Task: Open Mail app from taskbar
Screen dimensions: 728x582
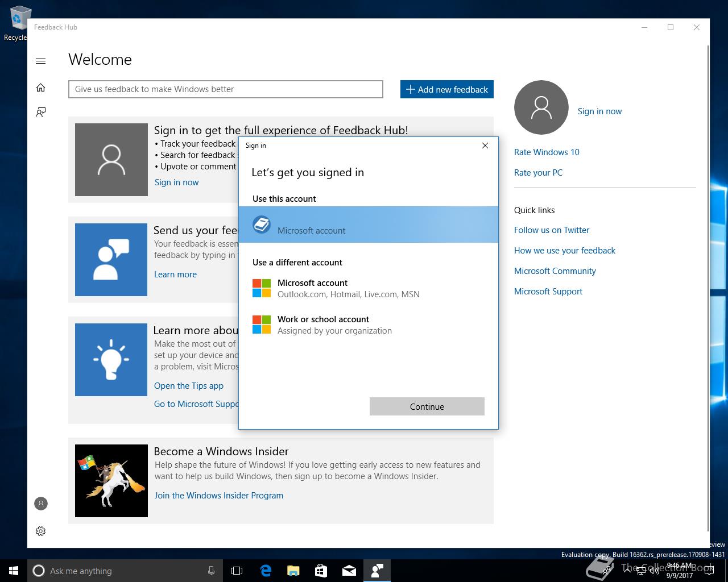Action: [x=349, y=571]
